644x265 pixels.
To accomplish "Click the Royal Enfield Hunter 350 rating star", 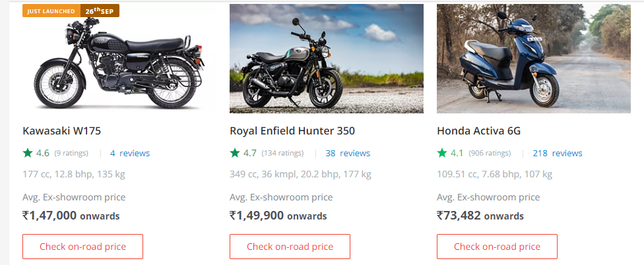I will [235, 153].
